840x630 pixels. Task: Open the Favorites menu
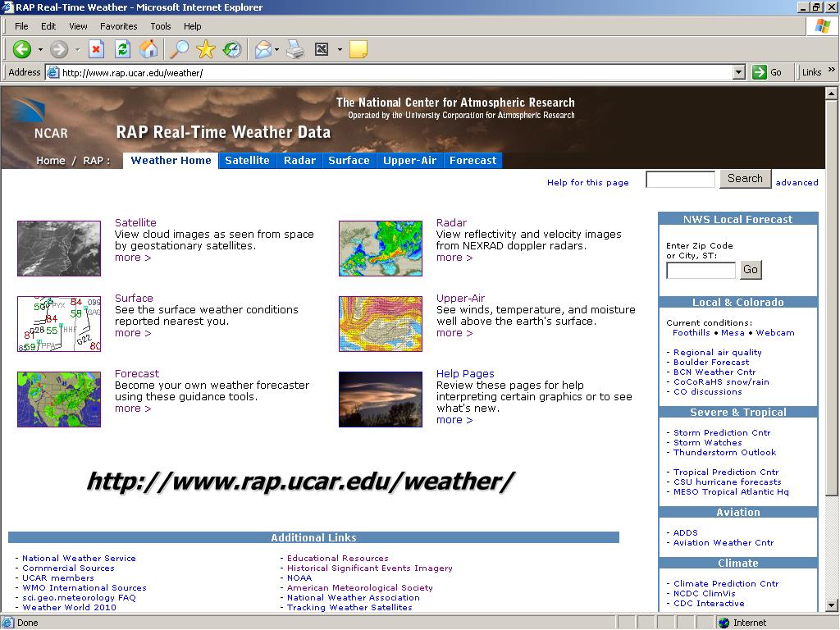pyautogui.click(x=118, y=26)
